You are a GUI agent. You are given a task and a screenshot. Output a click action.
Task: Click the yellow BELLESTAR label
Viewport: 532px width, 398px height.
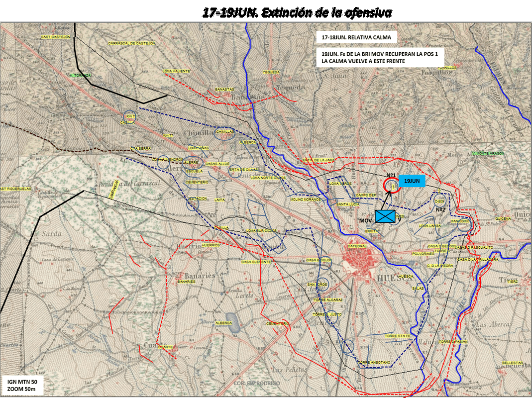[513, 363]
